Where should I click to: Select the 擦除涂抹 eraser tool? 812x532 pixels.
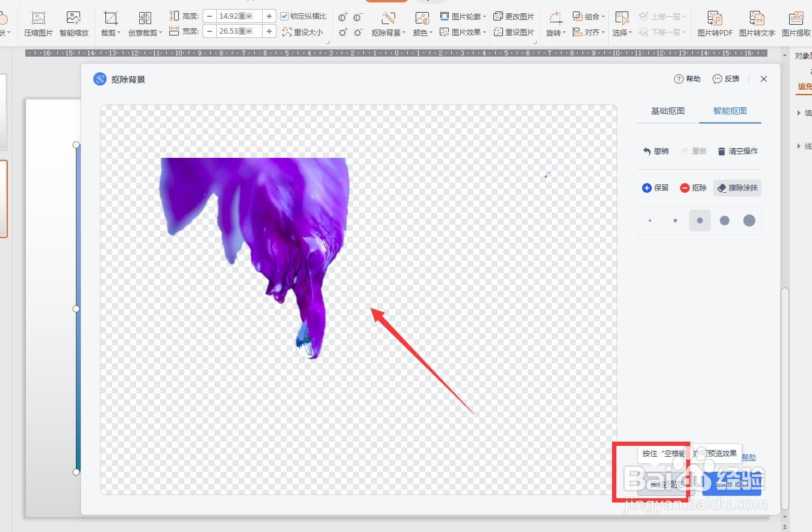point(737,188)
